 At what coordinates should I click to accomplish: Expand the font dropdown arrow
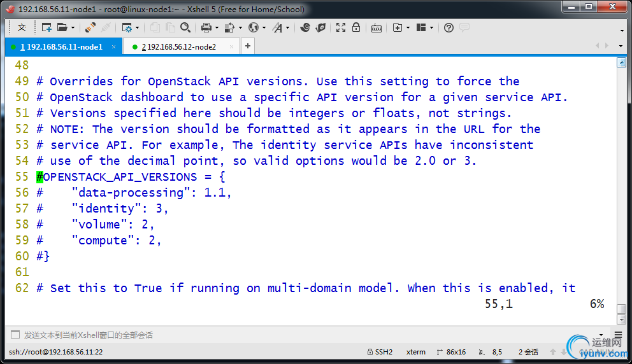coord(288,28)
